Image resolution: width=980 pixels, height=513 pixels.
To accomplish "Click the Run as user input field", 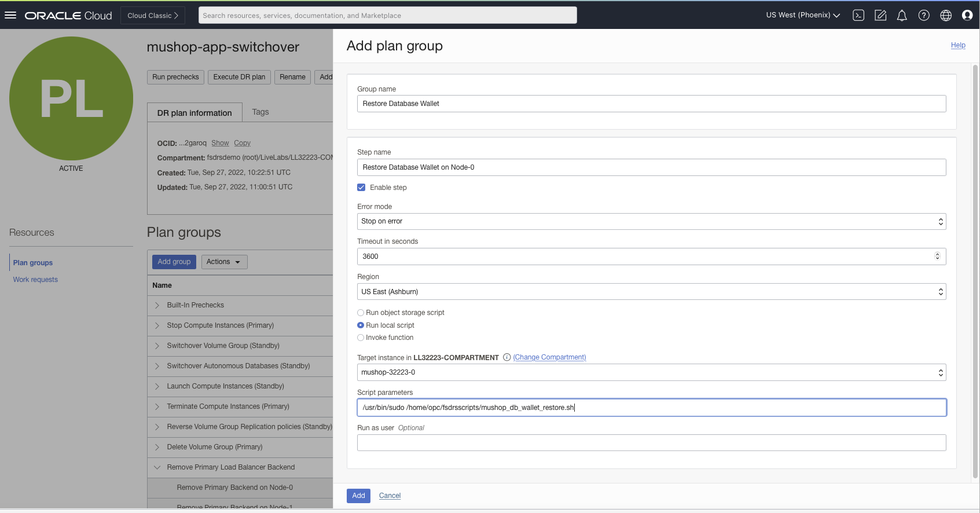I will click(651, 443).
